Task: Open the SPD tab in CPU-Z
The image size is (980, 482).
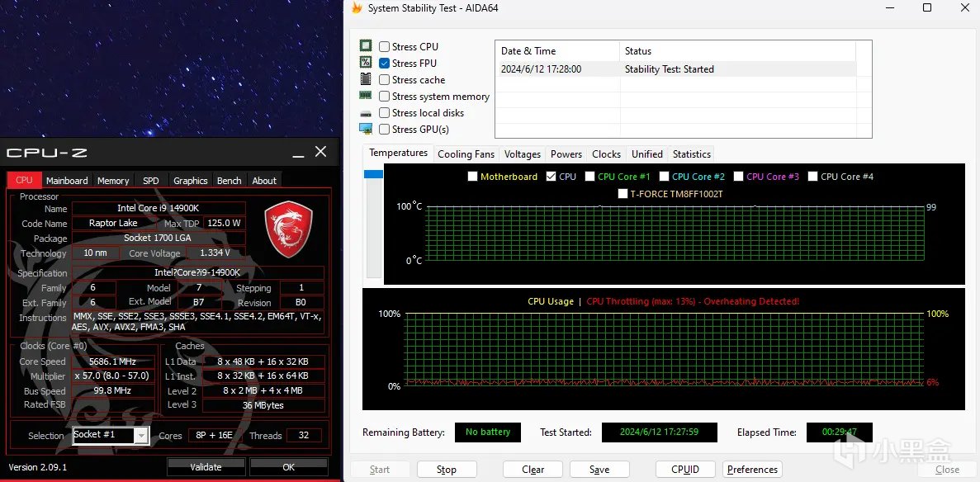Action: click(150, 181)
